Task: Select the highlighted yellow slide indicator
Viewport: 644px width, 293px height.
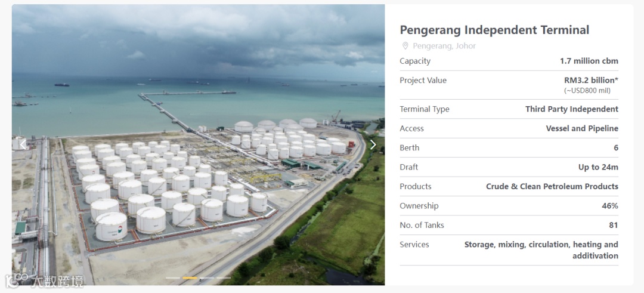Action: pos(190,278)
